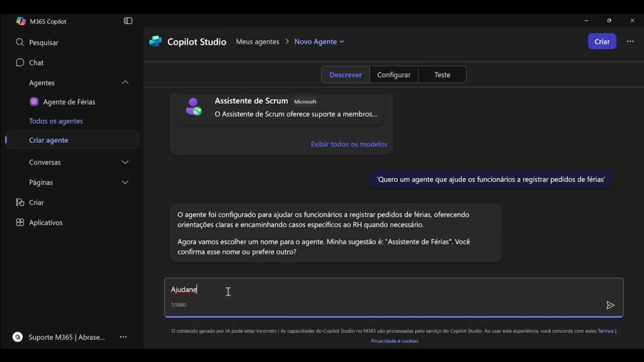Viewport: 644px width, 362px height.
Task: Switch to the Configurar tab
Action: point(394,74)
